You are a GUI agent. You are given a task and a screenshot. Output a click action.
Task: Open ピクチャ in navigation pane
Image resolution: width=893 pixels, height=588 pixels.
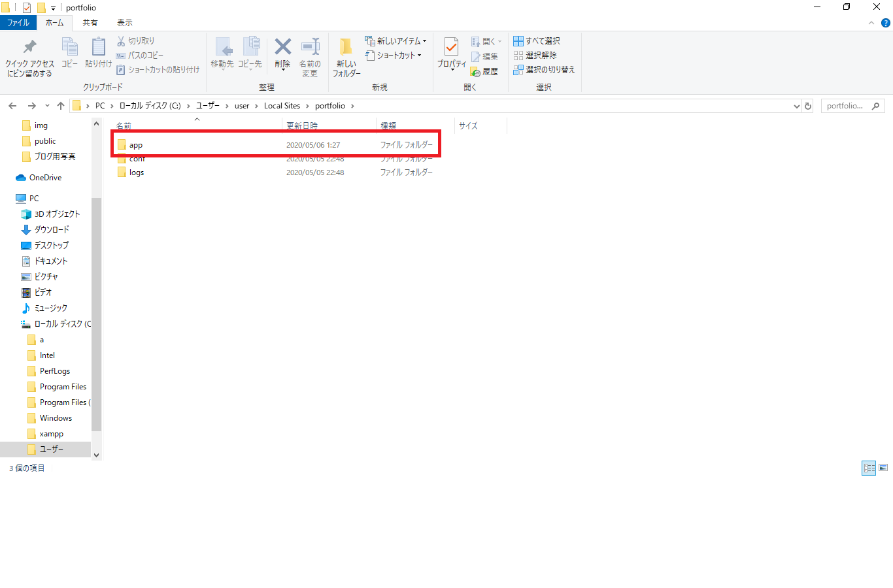pos(46,277)
